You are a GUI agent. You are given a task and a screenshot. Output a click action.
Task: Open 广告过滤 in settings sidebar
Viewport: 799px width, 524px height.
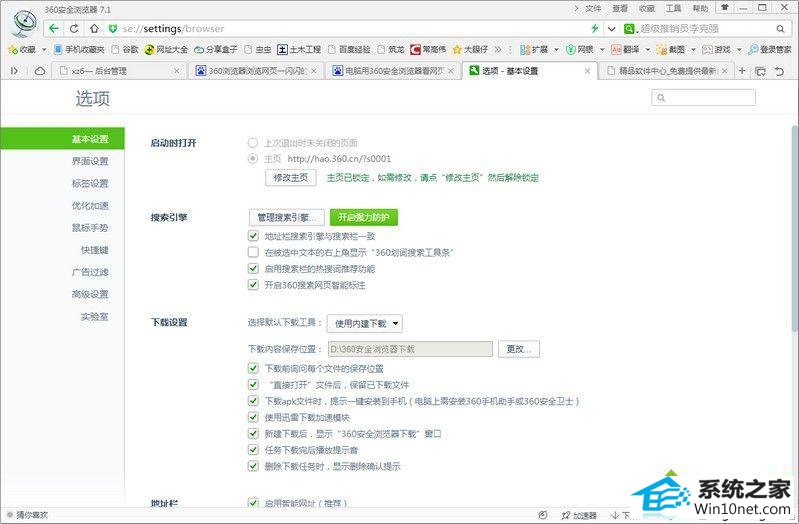tap(90, 272)
